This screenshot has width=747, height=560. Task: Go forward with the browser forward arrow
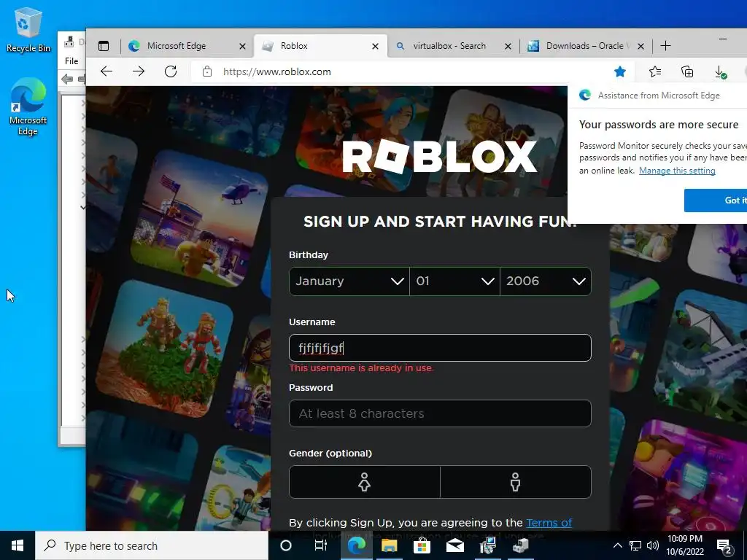pyautogui.click(x=139, y=71)
